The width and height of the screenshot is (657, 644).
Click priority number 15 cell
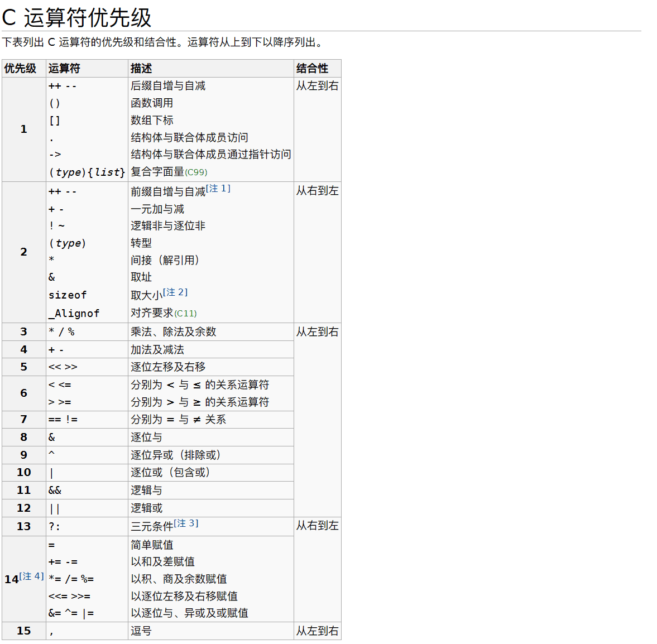(x=24, y=631)
